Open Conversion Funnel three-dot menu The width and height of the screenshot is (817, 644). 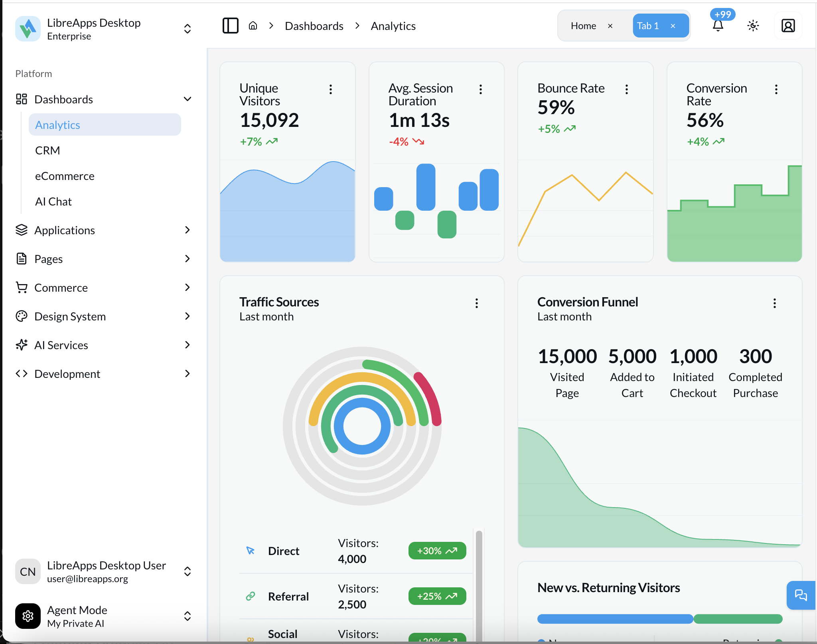point(774,303)
